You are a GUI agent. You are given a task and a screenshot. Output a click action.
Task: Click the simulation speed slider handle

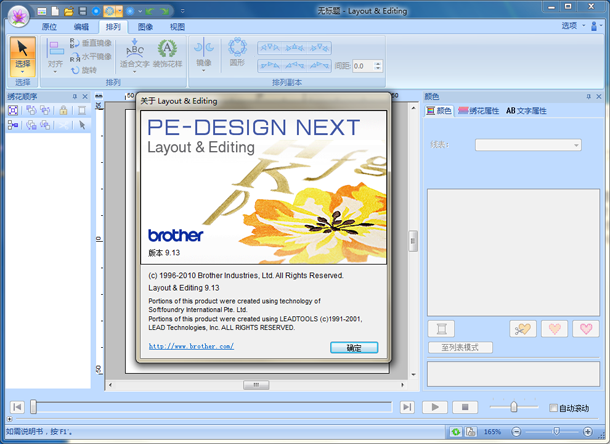click(x=514, y=407)
